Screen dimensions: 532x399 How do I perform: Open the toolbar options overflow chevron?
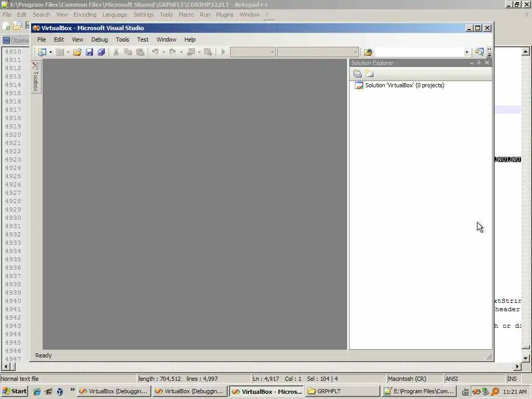(x=489, y=52)
